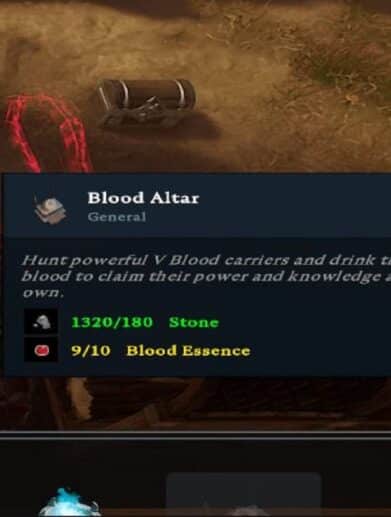Open the wooden chest on the ground
This screenshot has width=391, height=517.
point(147,102)
